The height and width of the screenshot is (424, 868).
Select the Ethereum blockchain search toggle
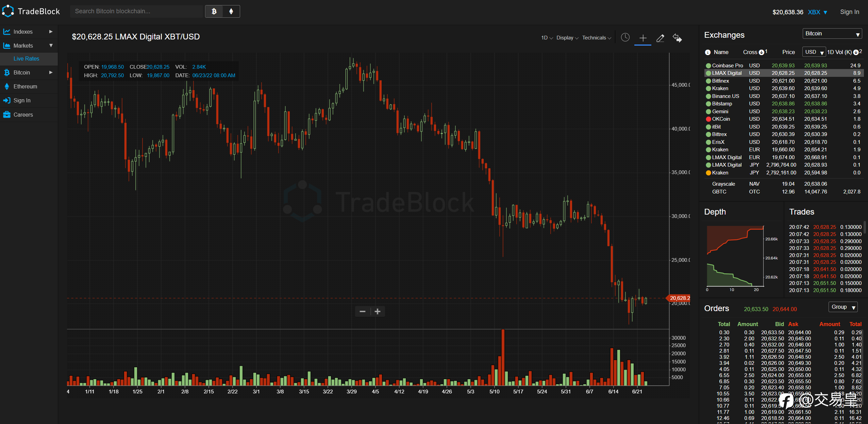pos(231,12)
